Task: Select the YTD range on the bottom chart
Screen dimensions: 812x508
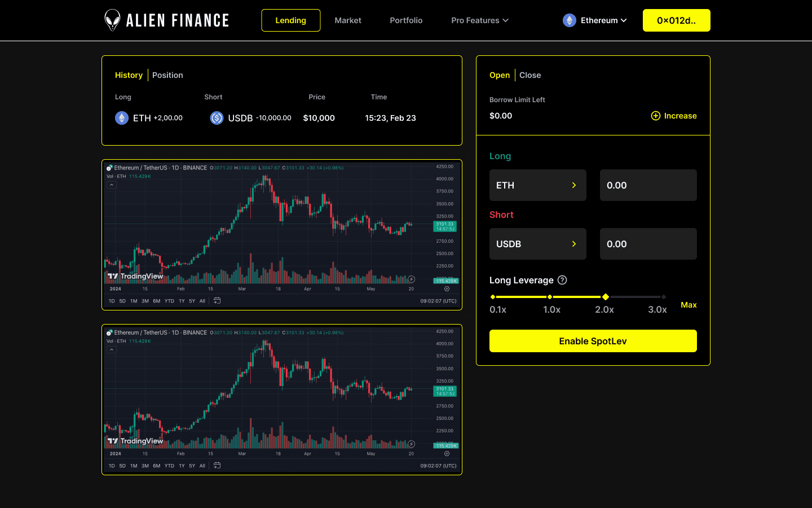Action: [x=169, y=466]
